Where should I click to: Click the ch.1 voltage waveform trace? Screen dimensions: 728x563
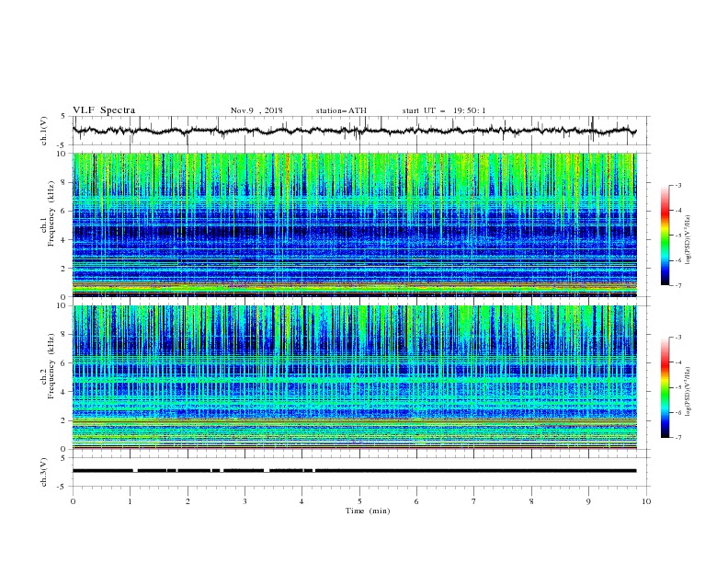point(354,131)
